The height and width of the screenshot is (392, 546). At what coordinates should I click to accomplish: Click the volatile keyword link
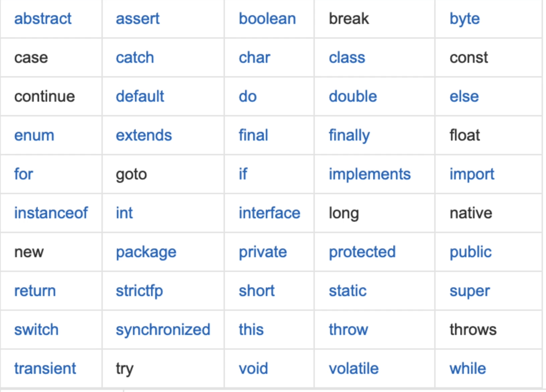click(353, 368)
